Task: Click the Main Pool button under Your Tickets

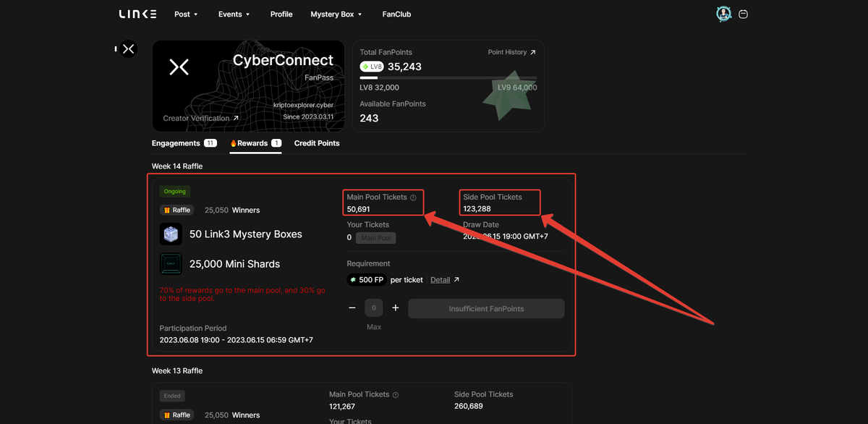Action: tap(376, 237)
